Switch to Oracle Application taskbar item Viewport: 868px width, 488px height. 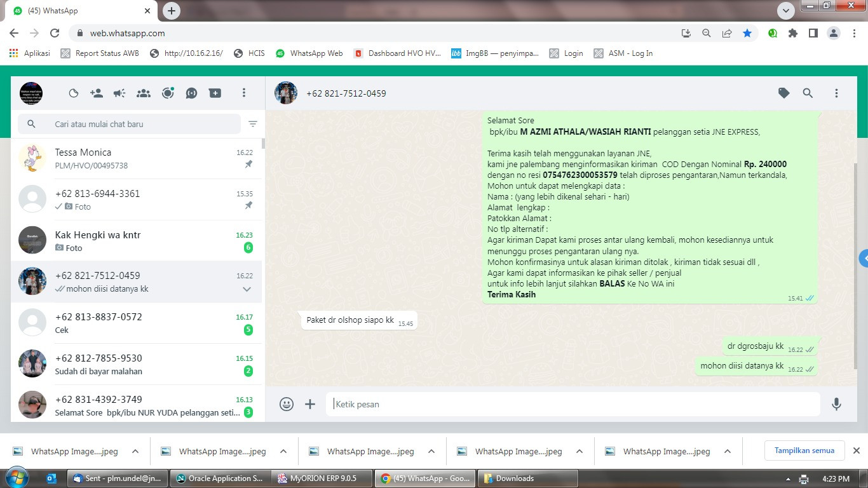[220, 478]
